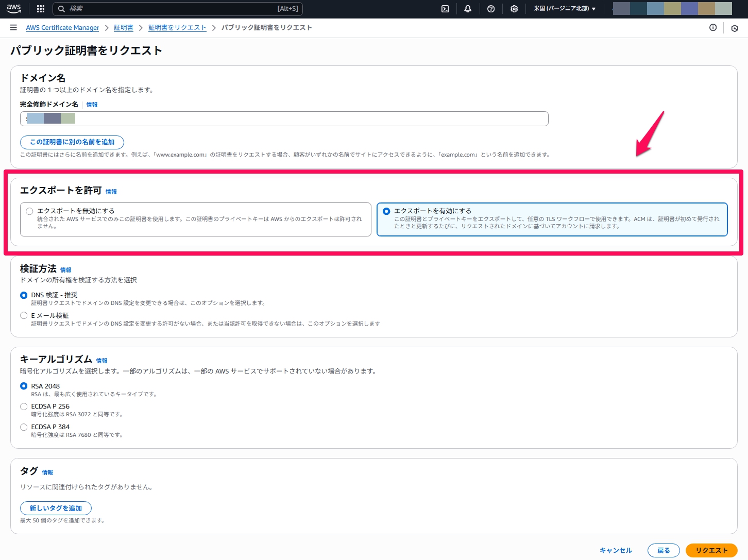Viewport: 748px width, 560px height.
Task: Open the region selector 米国 (バージニア北部)
Action: click(565, 9)
